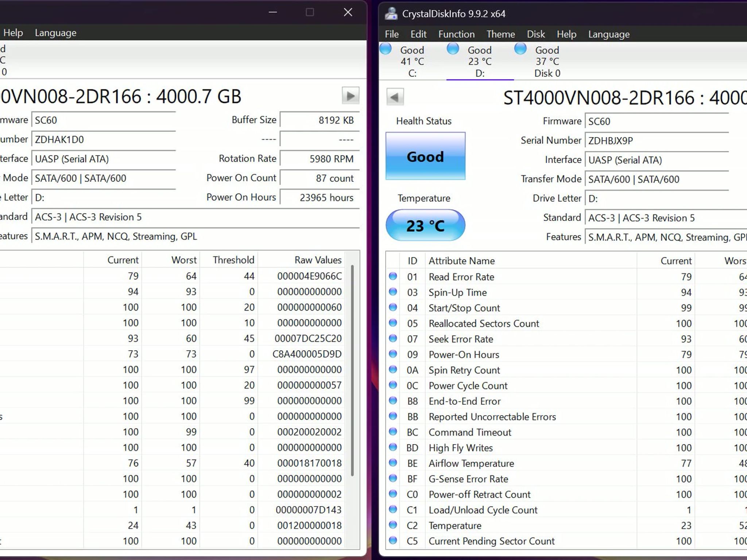Click the status circle for Command Timeout
Screen dimensions: 747x560
[393, 432]
